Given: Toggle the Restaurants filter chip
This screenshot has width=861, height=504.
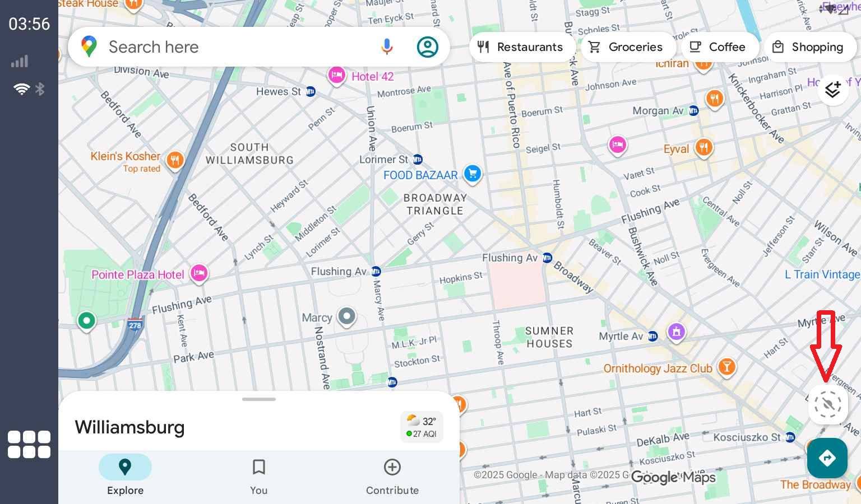Looking at the screenshot, I should (521, 47).
